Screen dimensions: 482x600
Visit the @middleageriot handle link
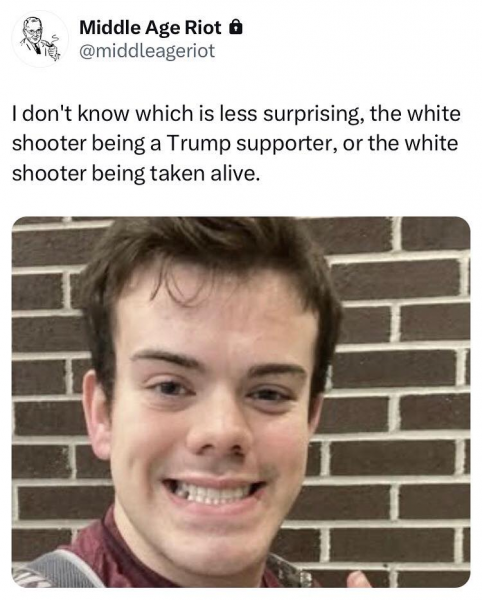point(147,51)
